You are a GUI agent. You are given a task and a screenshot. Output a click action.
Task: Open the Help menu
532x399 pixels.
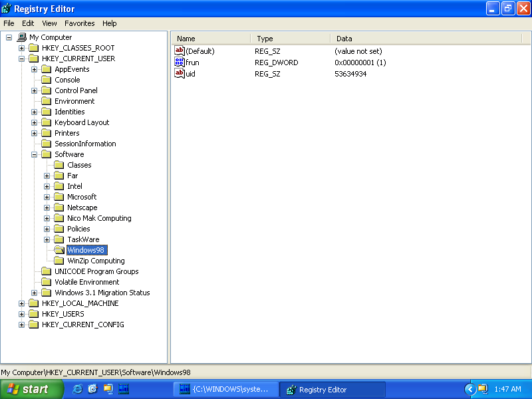[109, 23]
